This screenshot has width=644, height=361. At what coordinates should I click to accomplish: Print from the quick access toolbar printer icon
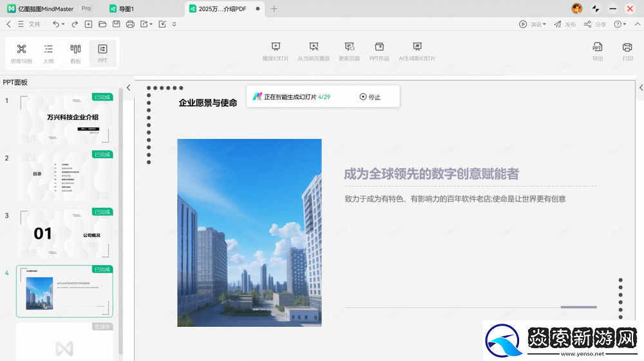point(130,24)
